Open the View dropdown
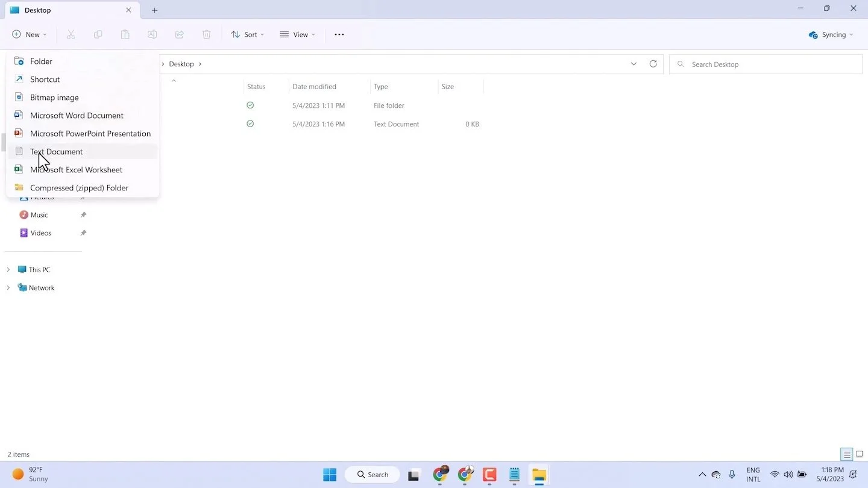 pos(298,34)
